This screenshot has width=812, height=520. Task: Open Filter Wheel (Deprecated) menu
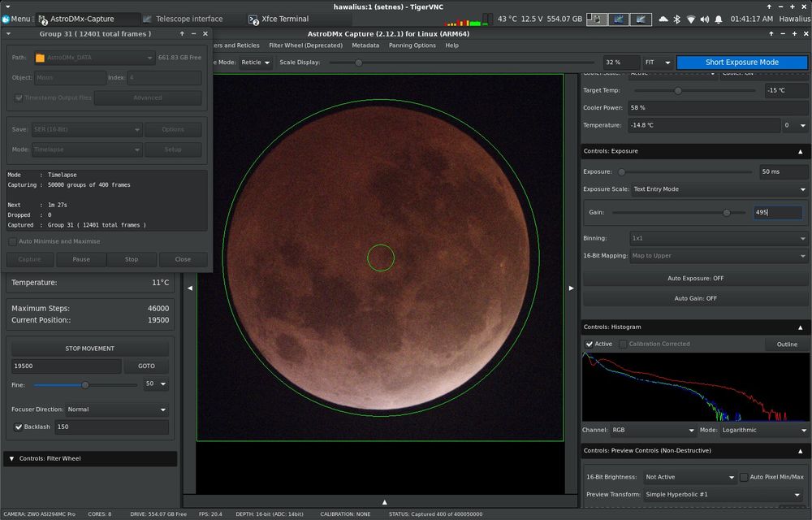click(x=305, y=45)
